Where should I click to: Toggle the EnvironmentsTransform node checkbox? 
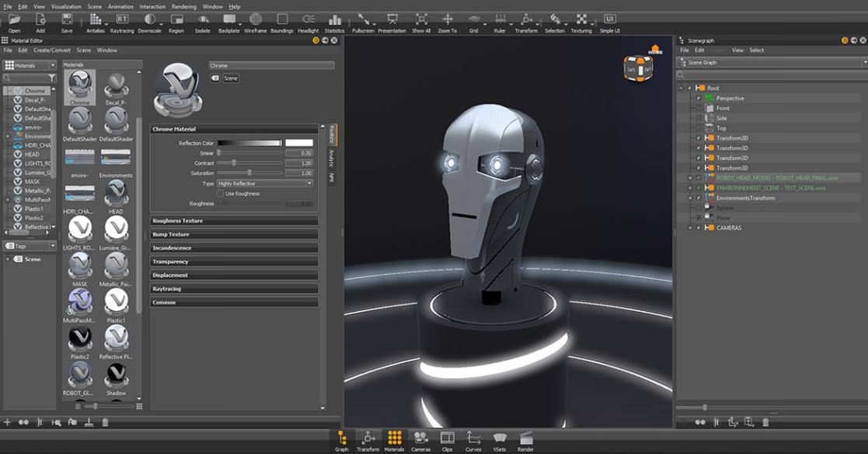tap(699, 197)
